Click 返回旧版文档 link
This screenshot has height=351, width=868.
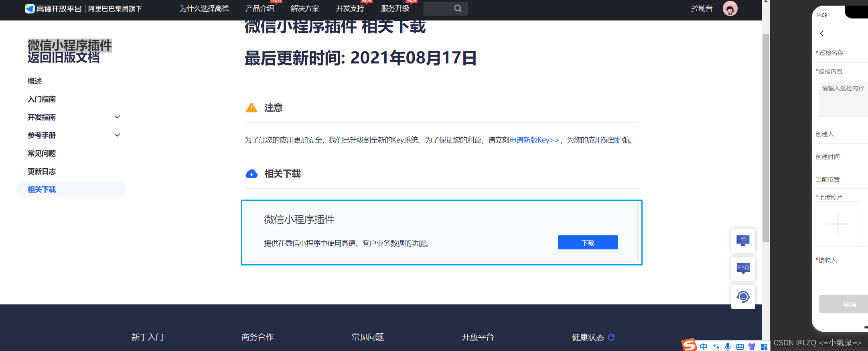click(x=63, y=57)
